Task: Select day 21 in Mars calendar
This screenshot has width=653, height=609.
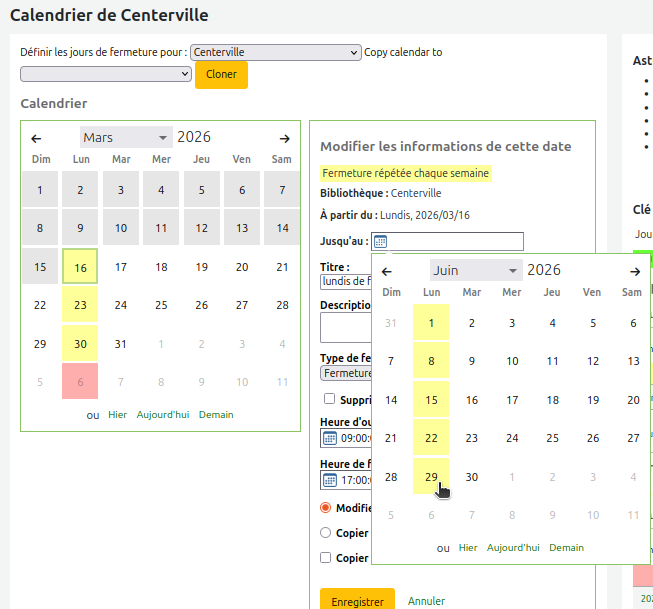Action: click(x=282, y=267)
